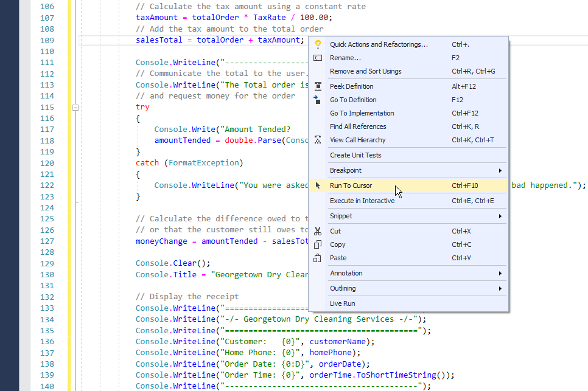
Task: Expand the Outlining submenu arrow
Action: [x=500, y=288]
